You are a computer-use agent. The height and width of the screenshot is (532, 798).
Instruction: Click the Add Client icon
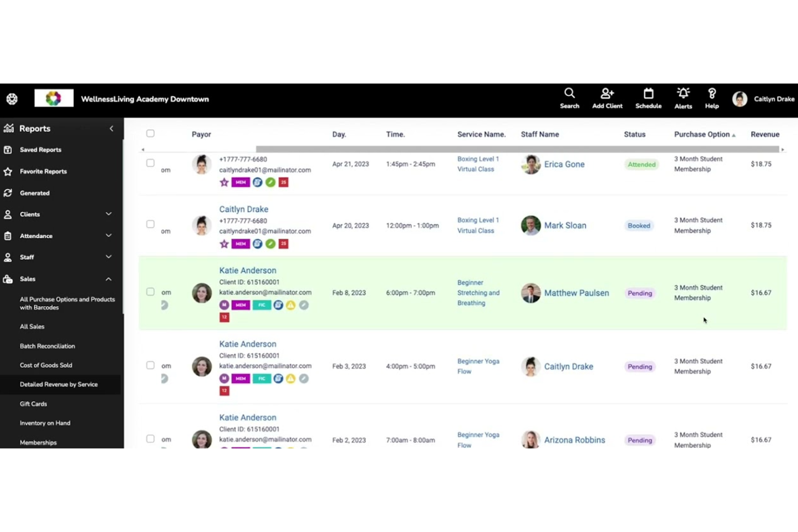pos(607,94)
